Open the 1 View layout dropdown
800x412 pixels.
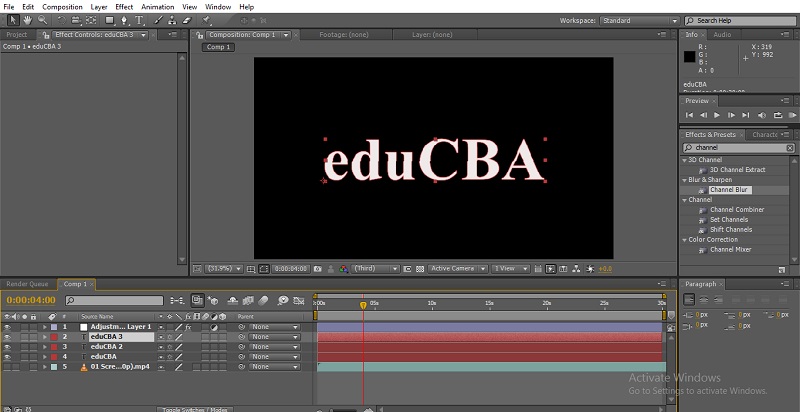(x=510, y=269)
